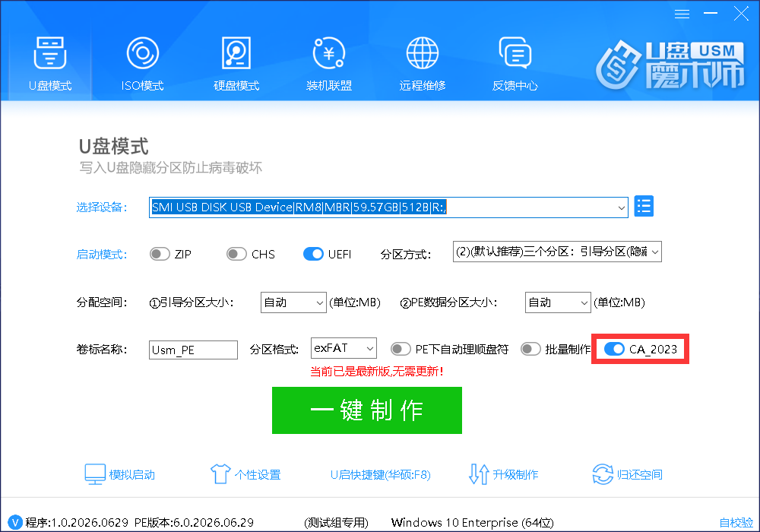The height and width of the screenshot is (532, 760).
Task: Click the 选择设备 label
Action: pyautogui.click(x=102, y=207)
